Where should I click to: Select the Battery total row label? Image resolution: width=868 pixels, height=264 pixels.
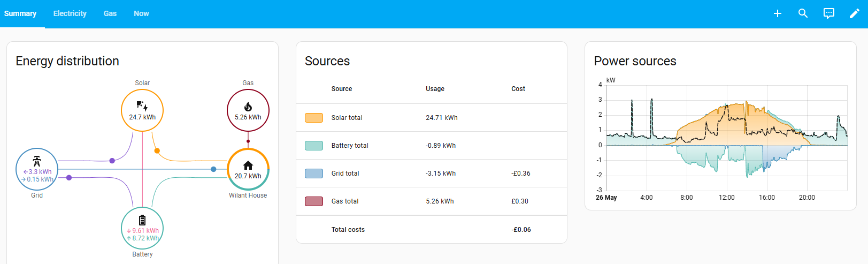pyautogui.click(x=350, y=146)
